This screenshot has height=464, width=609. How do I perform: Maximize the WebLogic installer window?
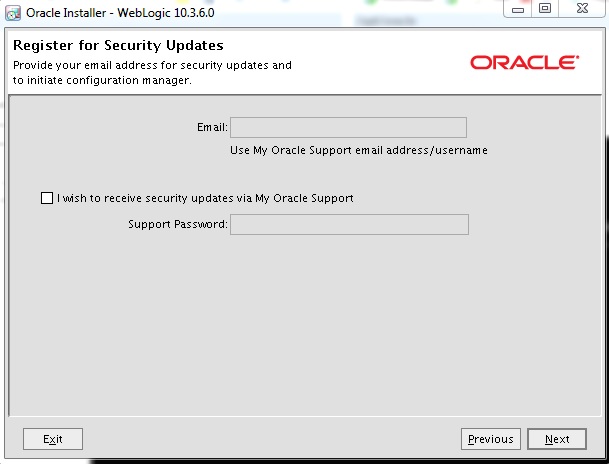545,10
